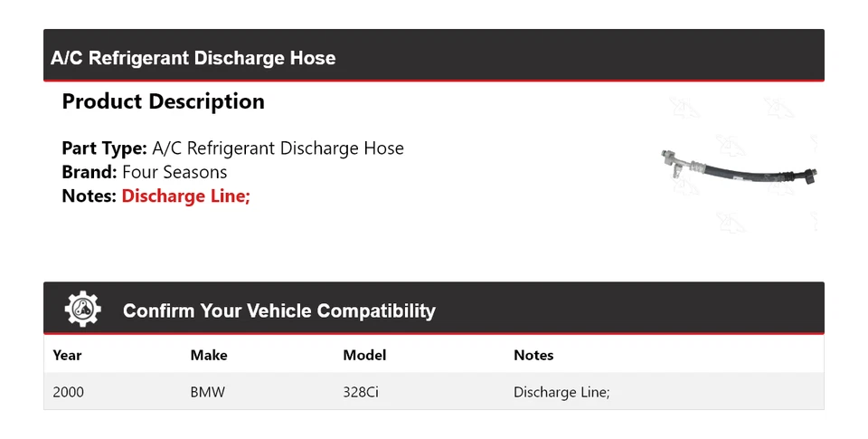Open the discharge hose product image
The width and height of the screenshot is (868, 439).
pos(739,167)
